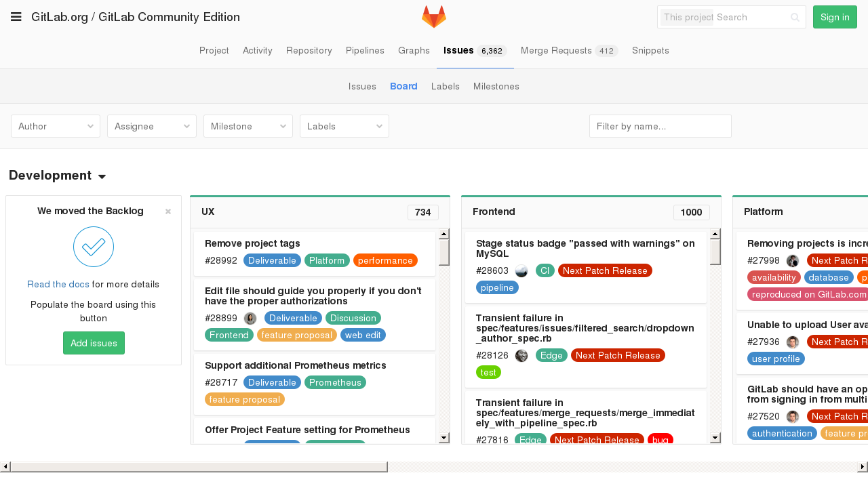Viewport: 868px width, 488px height.
Task: Open the Assignee filter dropdown
Action: (x=152, y=126)
